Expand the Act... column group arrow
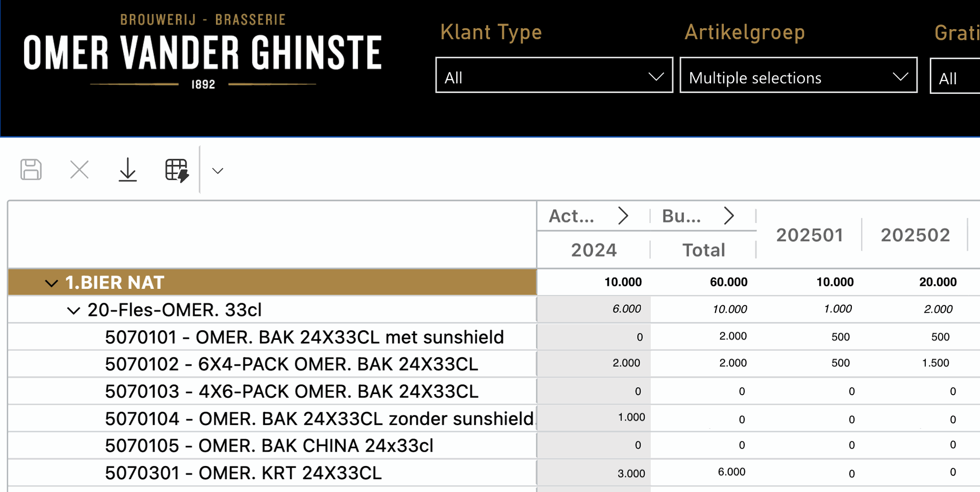This screenshot has height=492, width=980. [623, 216]
